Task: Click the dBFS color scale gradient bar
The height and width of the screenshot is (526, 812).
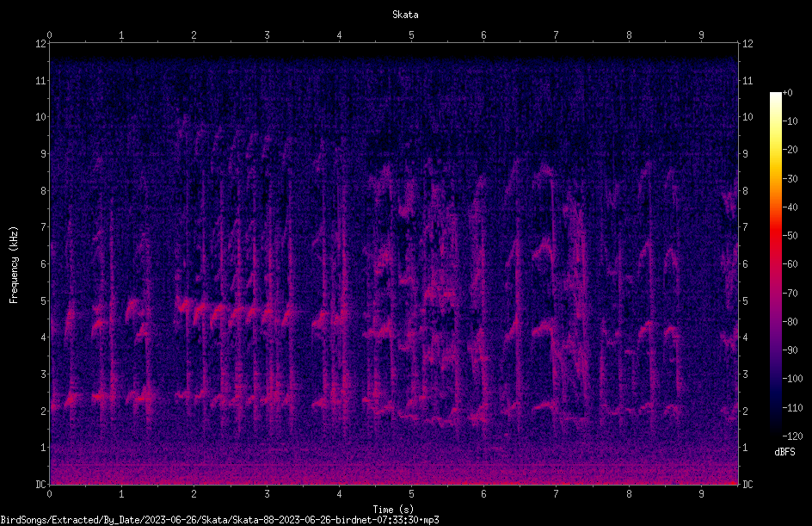Action: point(775,264)
